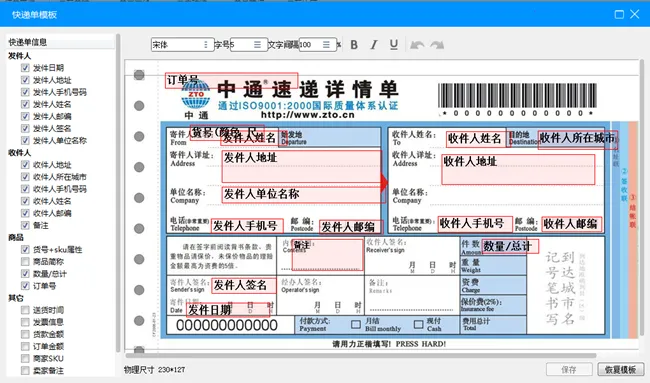This screenshot has height=383, width=650.
Task: Uncheck the 收件人邮编 checkbox
Action: tap(25, 213)
